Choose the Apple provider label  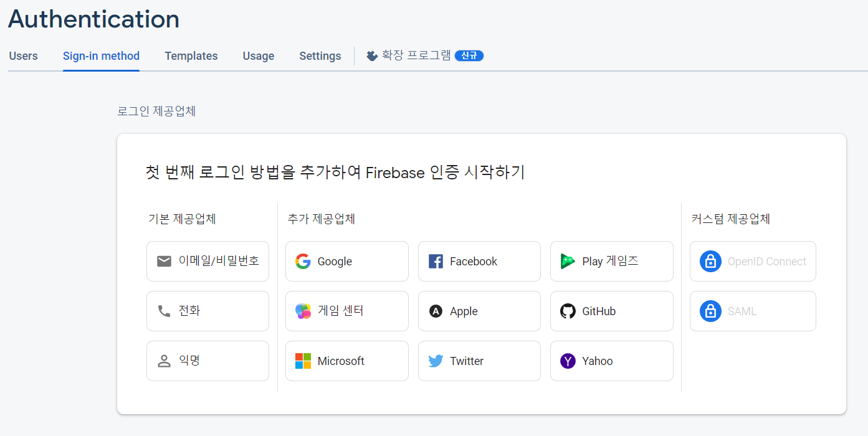click(x=464, y=311)
